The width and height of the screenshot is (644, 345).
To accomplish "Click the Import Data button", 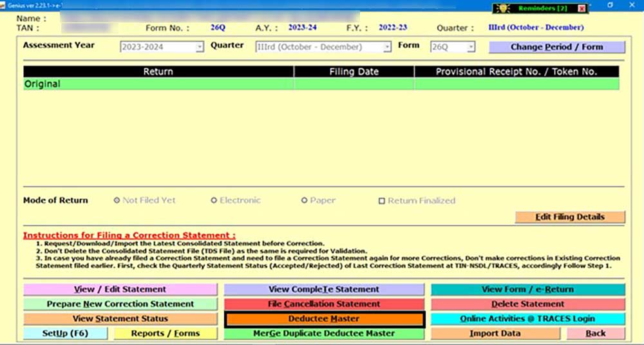I will 495,333.
